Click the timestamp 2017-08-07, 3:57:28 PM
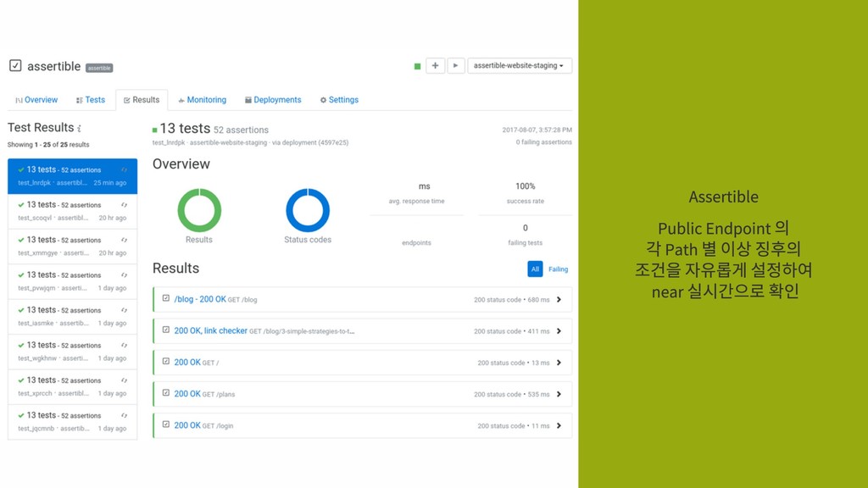The width and height of the screenshot is (868, 488). point(537,130)
